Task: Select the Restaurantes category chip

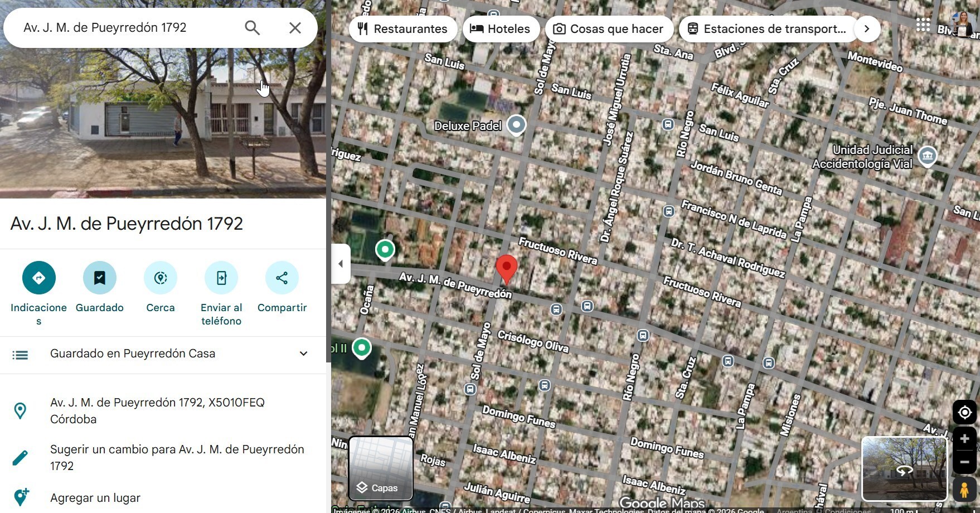Action: coord(403,29)
